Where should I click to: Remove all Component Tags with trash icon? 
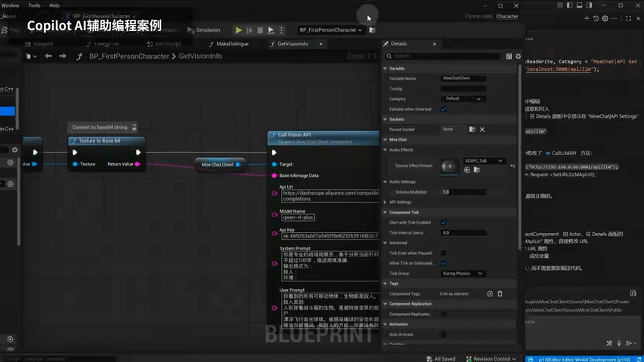click(x=500, y=294)
